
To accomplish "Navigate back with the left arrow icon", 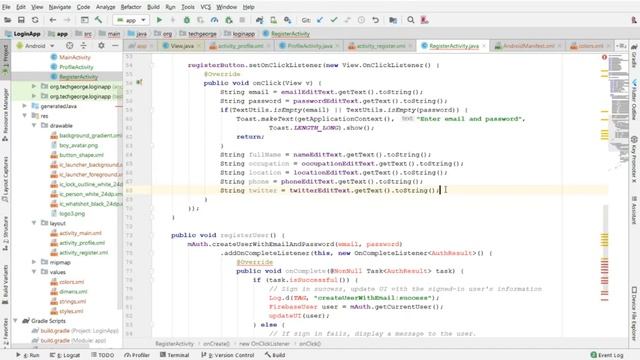I will [x=53, y=20].
